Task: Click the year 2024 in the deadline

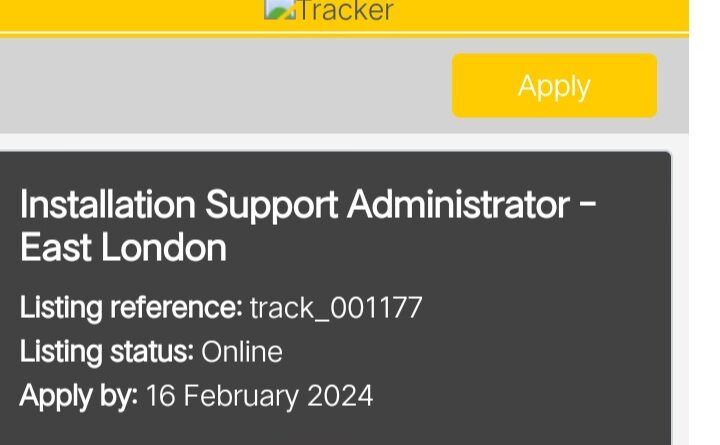Action: tap(340, 396)
